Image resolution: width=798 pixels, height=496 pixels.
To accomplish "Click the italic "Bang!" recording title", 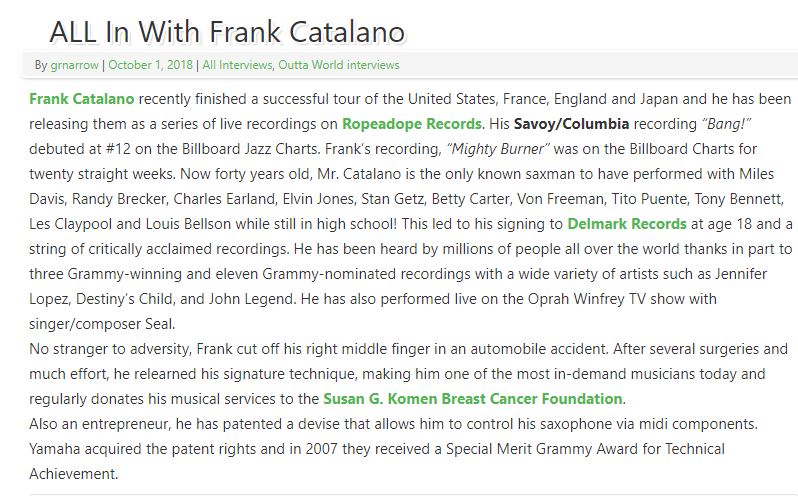I will click(726, 124).
